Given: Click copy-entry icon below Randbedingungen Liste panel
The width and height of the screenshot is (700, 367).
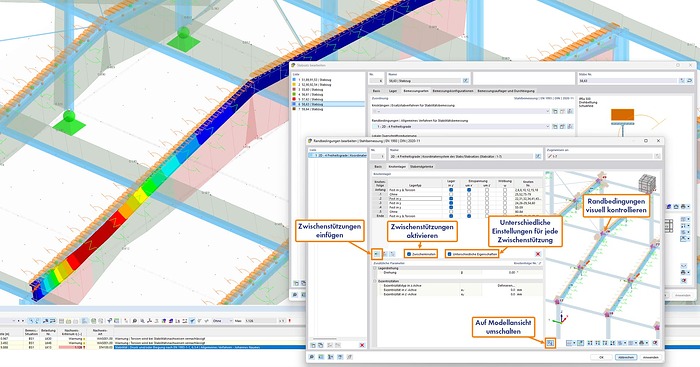Looking at the screenshot, I should click(321, 345).
